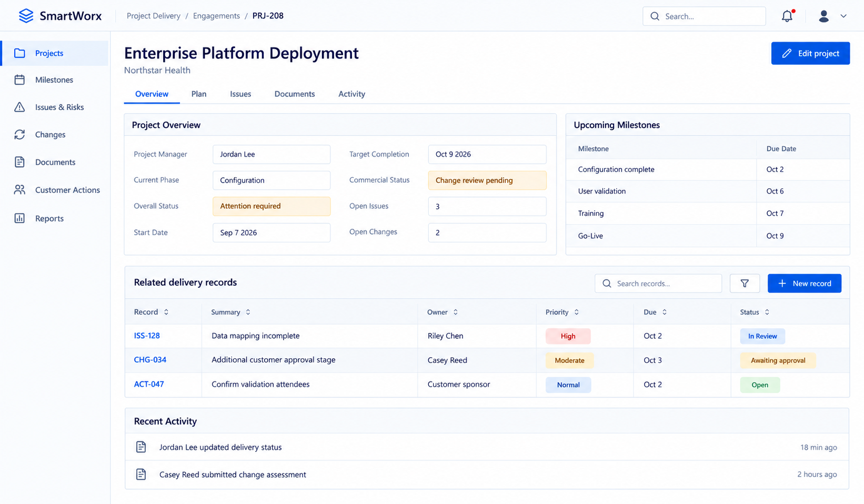Switch to the Plan tab
Screen dimensions: 864x504
click(199, 94)
